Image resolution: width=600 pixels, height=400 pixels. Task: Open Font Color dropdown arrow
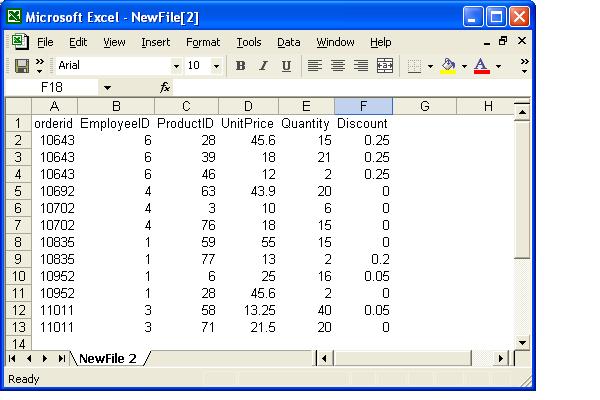pos(498,66)
